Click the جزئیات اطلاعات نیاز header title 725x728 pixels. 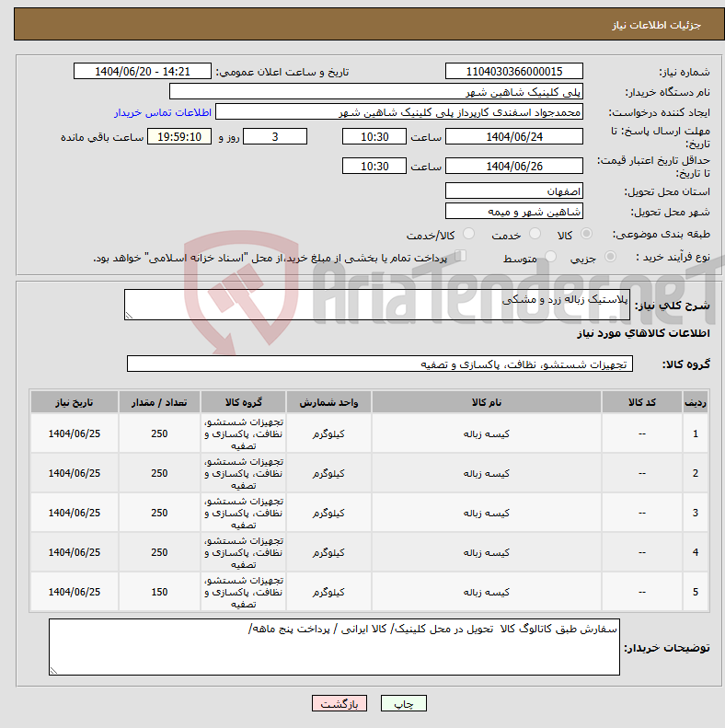pyautogui.click(x=656, y=25)
